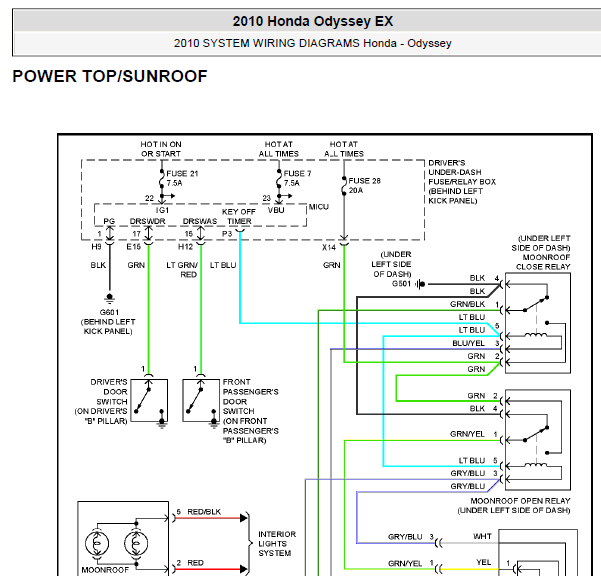Click the 'YEL' wire label
Viewport: 601px width, 576px height.
coord(483,562)
